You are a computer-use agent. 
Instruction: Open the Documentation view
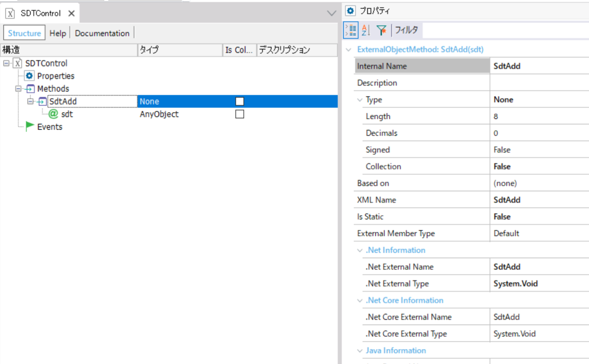pyautogui.click(x=102, y=33)
